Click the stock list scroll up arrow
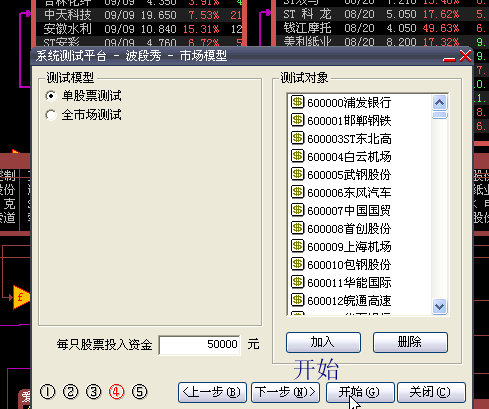 pyautogui.click(x=440, y=102)
